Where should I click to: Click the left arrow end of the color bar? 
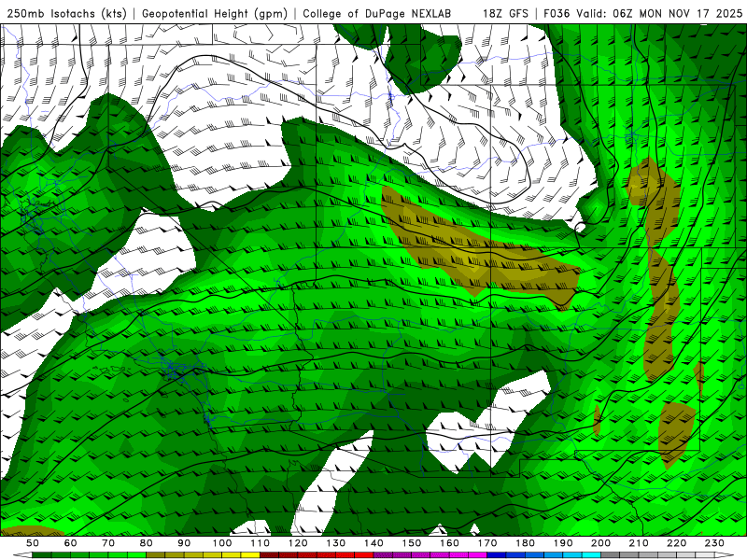[x=22, y=554]
